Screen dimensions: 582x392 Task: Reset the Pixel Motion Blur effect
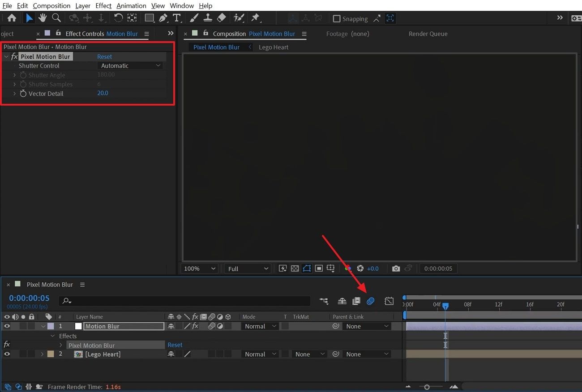tap(104, 56)
